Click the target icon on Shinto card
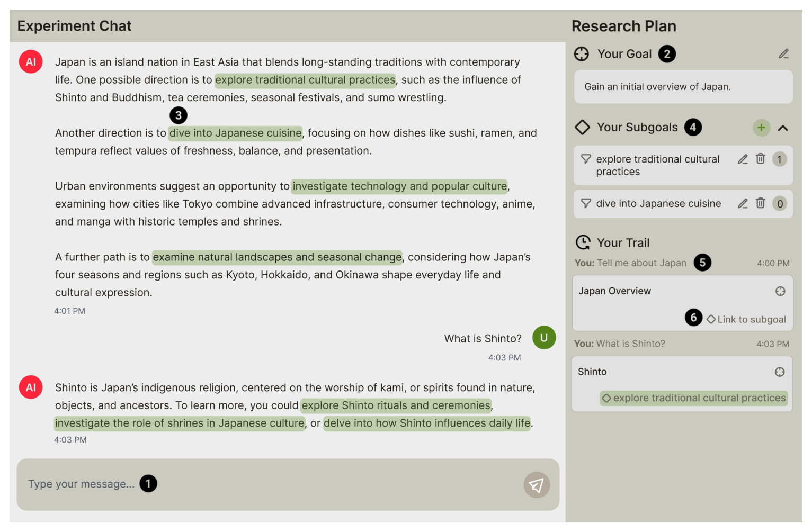The width and height of the screenshot is (812, 532). coord(780,372)
